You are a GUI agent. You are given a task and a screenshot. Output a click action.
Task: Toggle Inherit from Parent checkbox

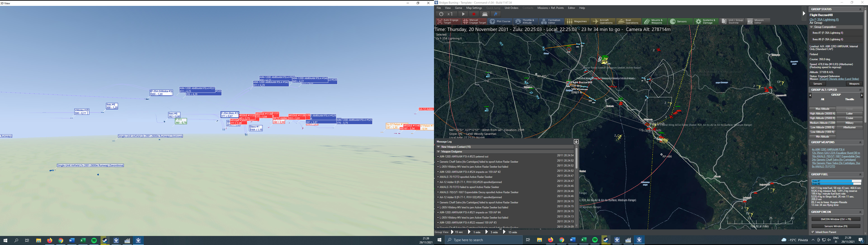coord(813,232)
